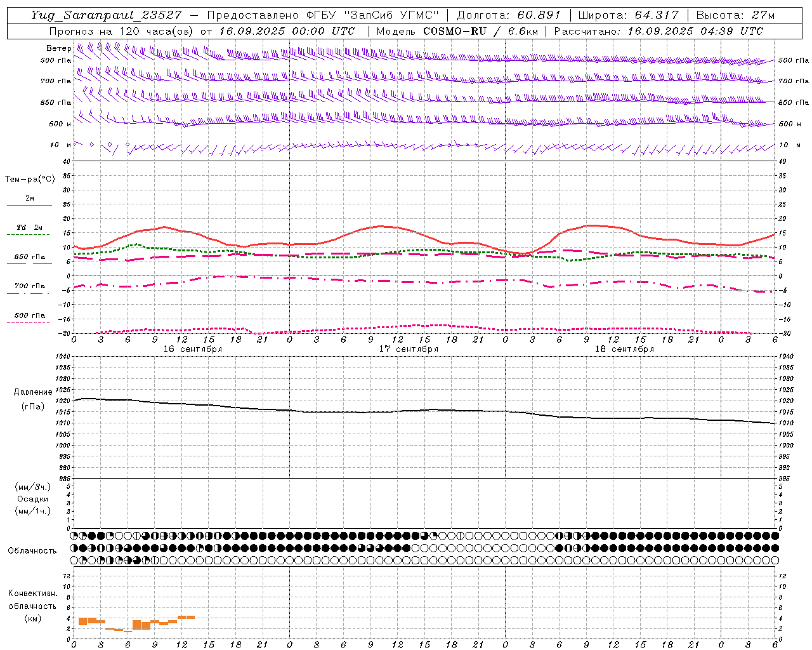
Task: Click the Осадки precipitation label
Action: 33,499
